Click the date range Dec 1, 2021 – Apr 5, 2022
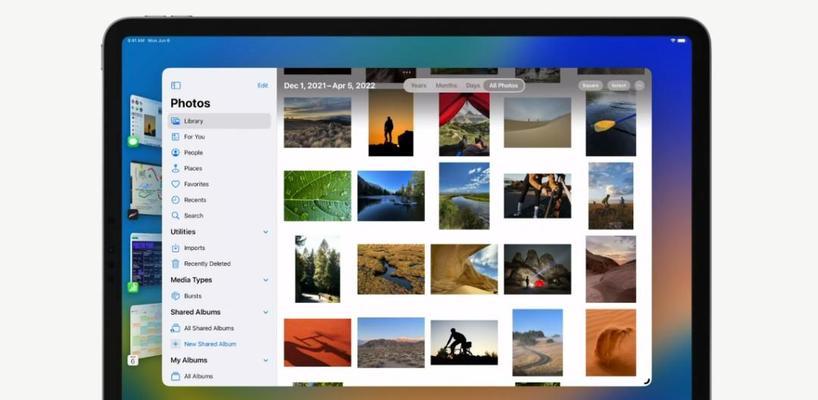The height and width of the screenshot is (400, 818). [329, 86]
